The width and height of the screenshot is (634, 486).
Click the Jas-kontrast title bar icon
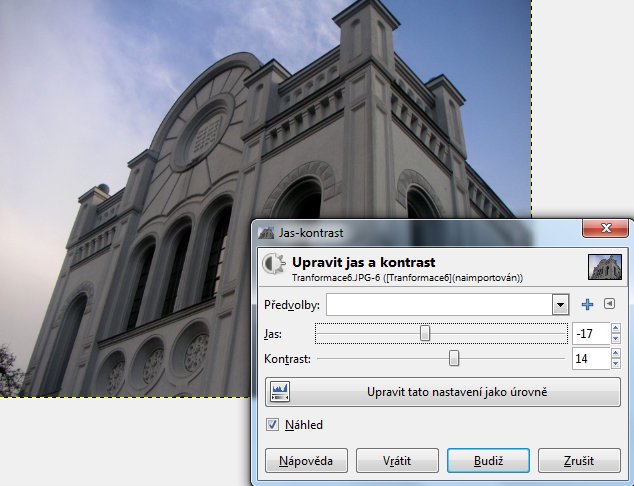pyautogui.click(x=266, y=233)
